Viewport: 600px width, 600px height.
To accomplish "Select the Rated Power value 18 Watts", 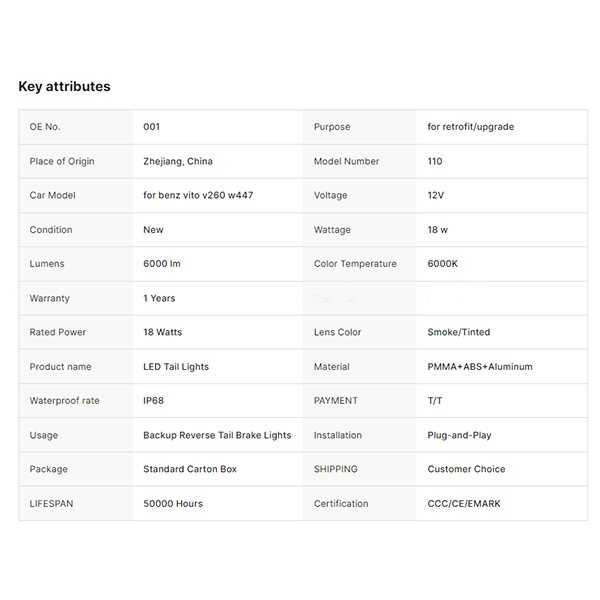I will 163,332.
